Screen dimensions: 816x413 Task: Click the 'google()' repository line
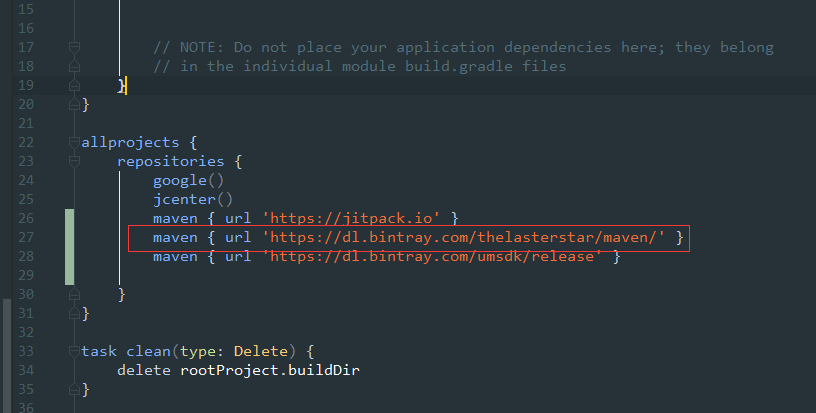pos(188,180)
